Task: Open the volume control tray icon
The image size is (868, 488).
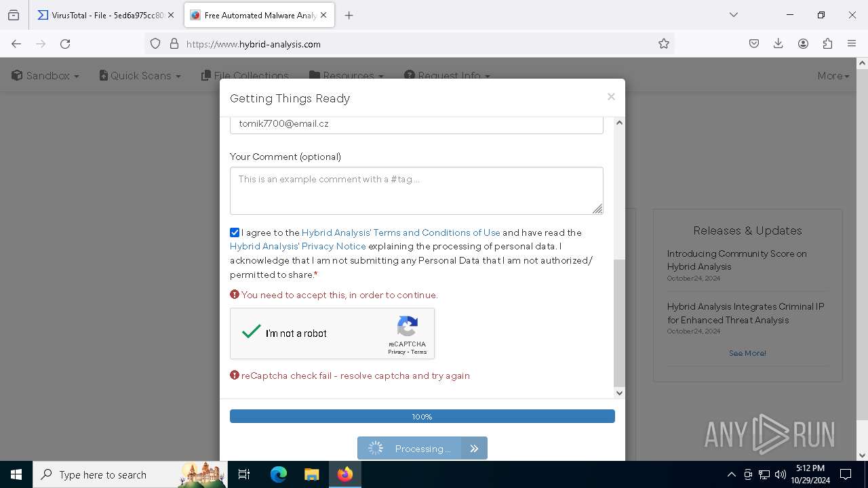Action: [x=781, y=474]
